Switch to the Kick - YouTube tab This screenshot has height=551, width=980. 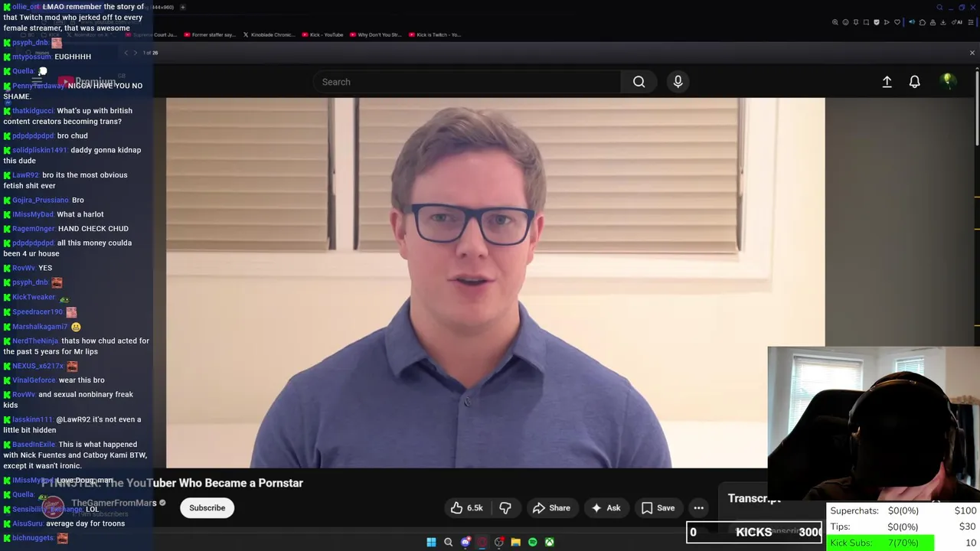322,34
